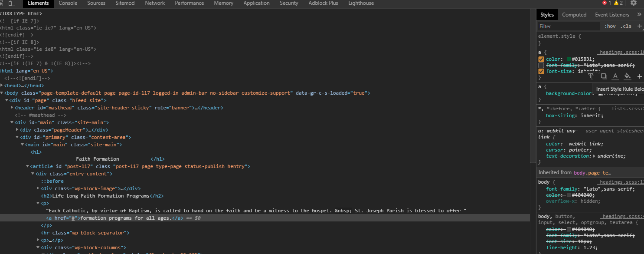Open the Computed styles tab

coord(574,15)
